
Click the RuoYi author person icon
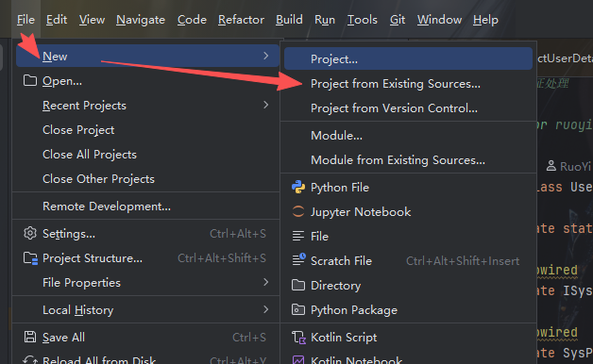point(551,166)
